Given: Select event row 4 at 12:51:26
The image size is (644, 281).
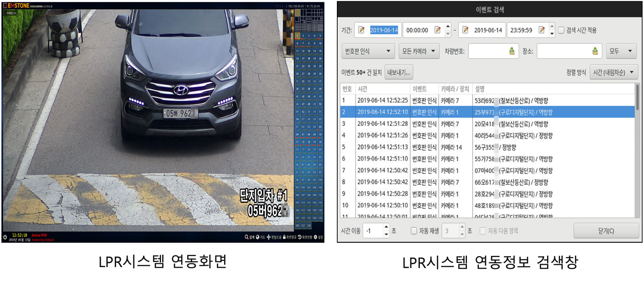Looking at the screenshot, I should [488, 136].
